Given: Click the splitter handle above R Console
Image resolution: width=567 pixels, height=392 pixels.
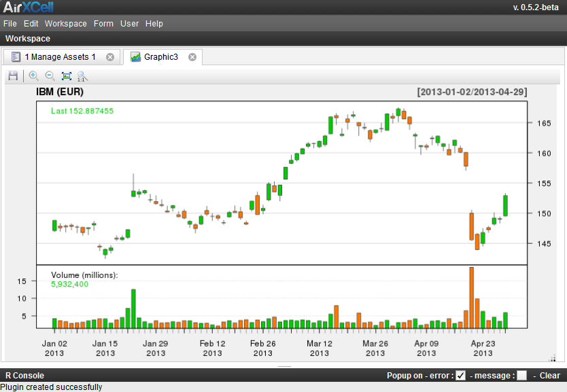Looking at the screenshot, I should point(284,366).
